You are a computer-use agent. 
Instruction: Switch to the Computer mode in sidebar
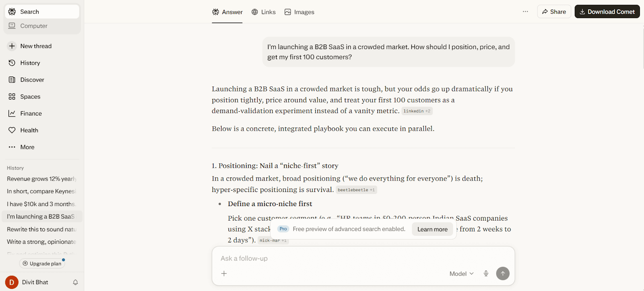tap(33, 26)
